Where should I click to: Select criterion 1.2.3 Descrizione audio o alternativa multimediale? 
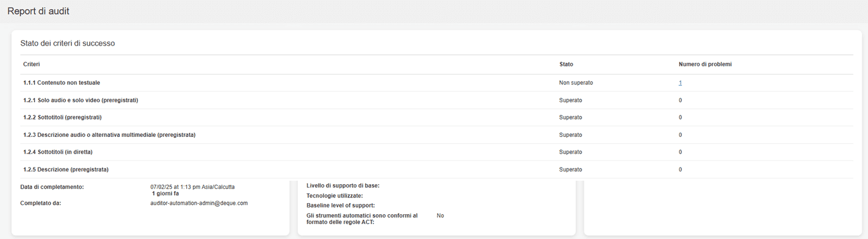click(110, 135)
